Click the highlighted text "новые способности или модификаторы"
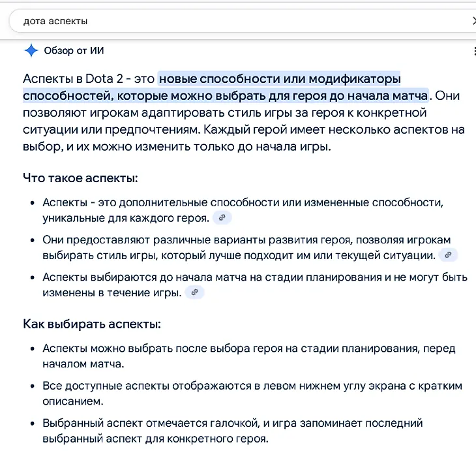The width and height of the screenshot is (476, 451). 279,79
